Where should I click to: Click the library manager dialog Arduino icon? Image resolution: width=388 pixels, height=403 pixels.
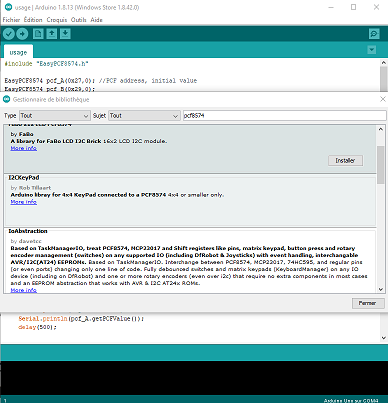pyautogui.click(x=6, y=99)
